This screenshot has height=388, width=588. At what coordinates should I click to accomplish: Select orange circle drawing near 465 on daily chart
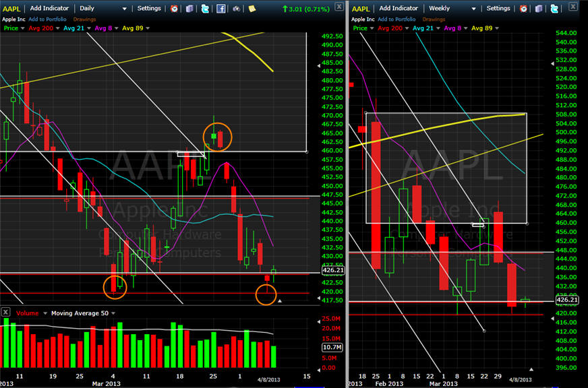click(x=218, y=137)
